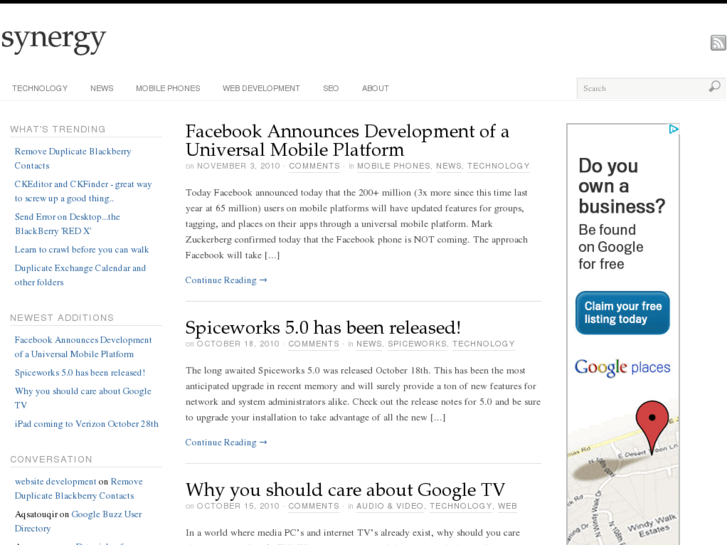Click the date OCTOBER 15, 2010
The width and height of the screenshot is (727, 545).
(238, 506)
